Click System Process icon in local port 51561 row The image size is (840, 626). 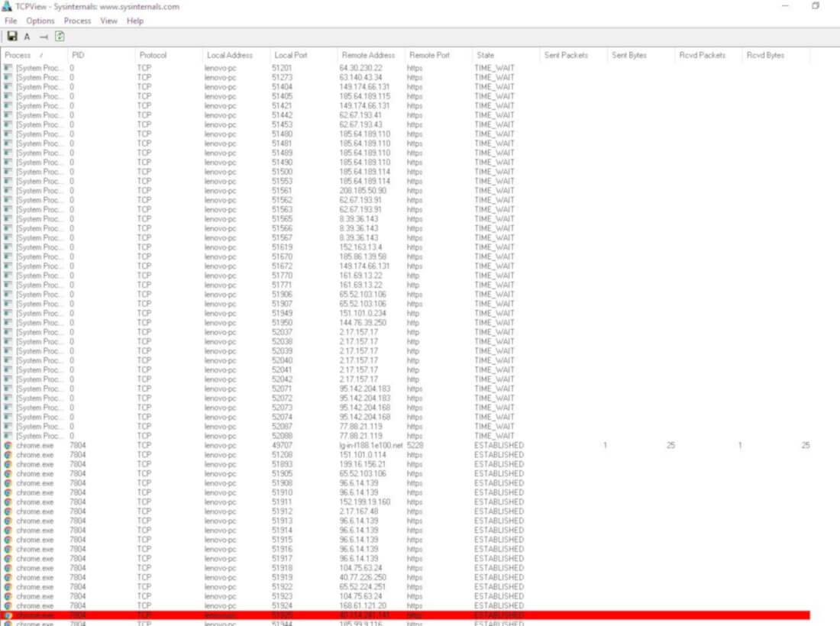coord(8,191)
